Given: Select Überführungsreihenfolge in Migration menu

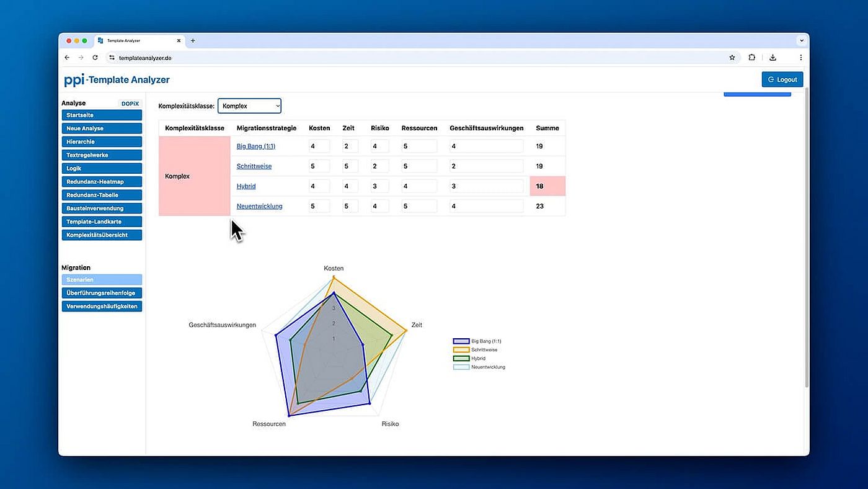Looking at the screenshot, I should point(102,293).
